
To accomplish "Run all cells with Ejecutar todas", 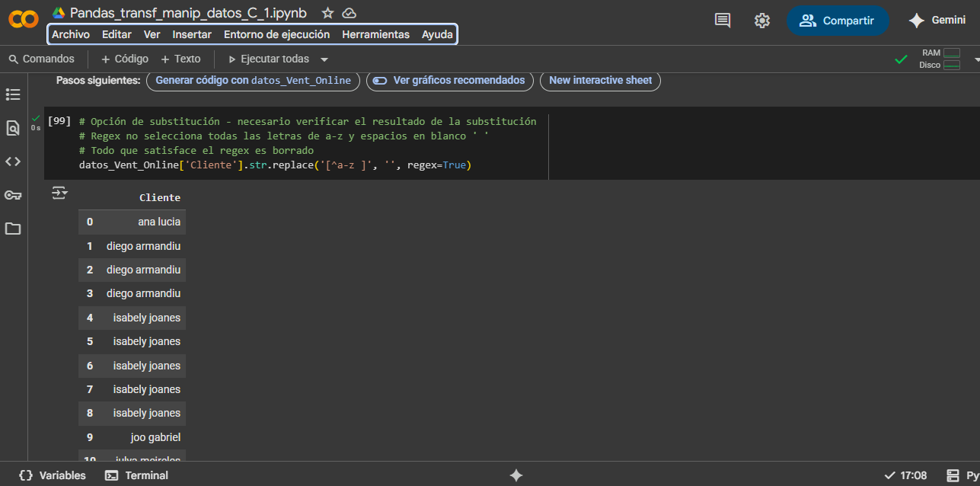I will (x=269, y=59).
